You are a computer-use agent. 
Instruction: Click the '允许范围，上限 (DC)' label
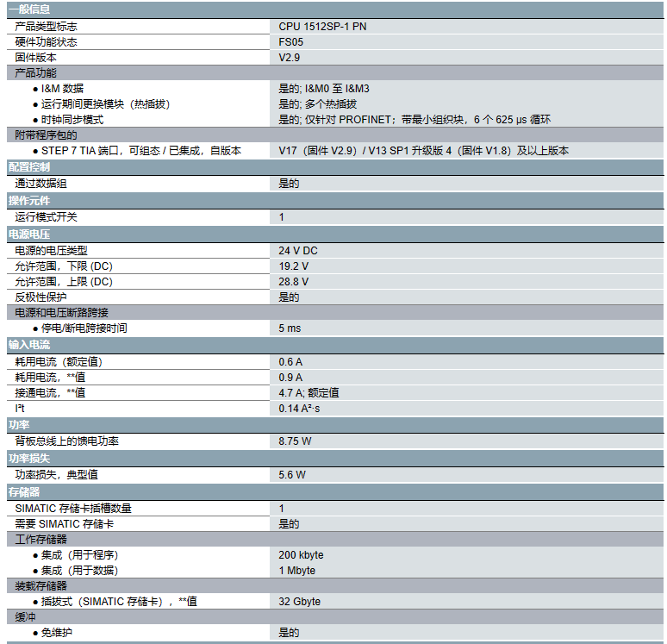[x=64, y=282]
